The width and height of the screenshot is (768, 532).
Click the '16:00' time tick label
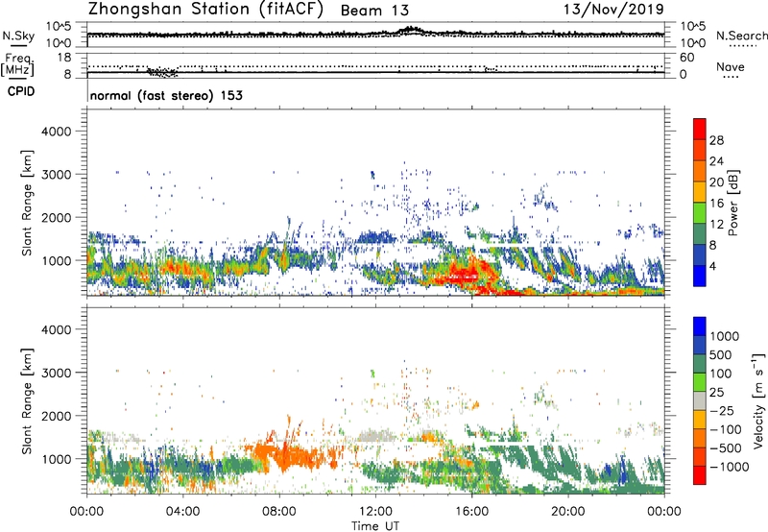471,512
